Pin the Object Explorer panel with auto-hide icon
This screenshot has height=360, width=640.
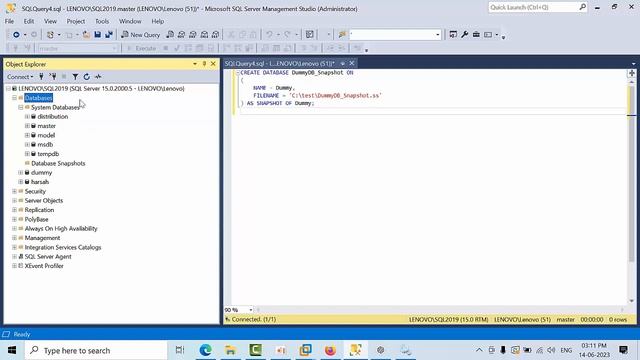(204, 64)
